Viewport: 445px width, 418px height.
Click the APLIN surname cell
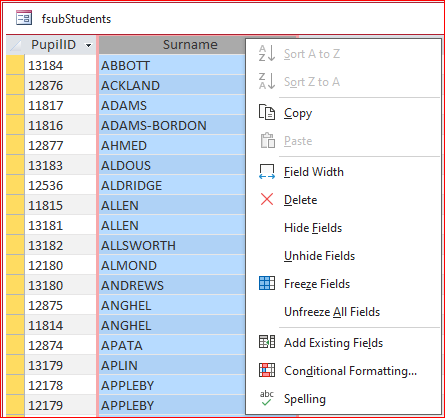pyautogui.click(x=172, y=365)
